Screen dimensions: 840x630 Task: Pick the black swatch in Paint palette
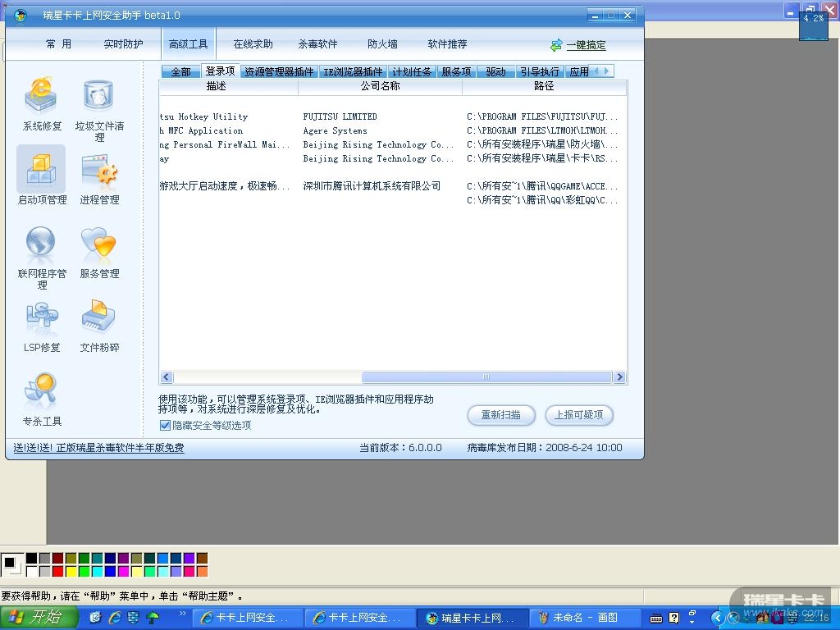pyautogui.click(x=32, y=559)
